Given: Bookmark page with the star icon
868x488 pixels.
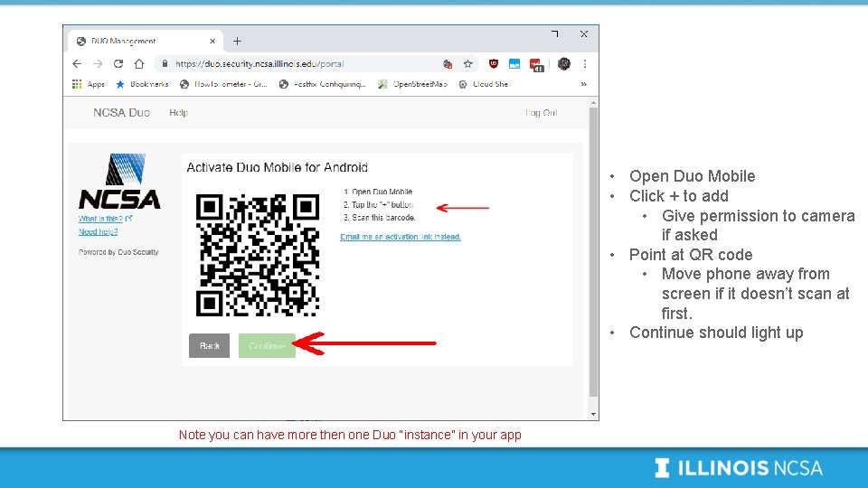Looking at the screenshot, I should 467,63.
